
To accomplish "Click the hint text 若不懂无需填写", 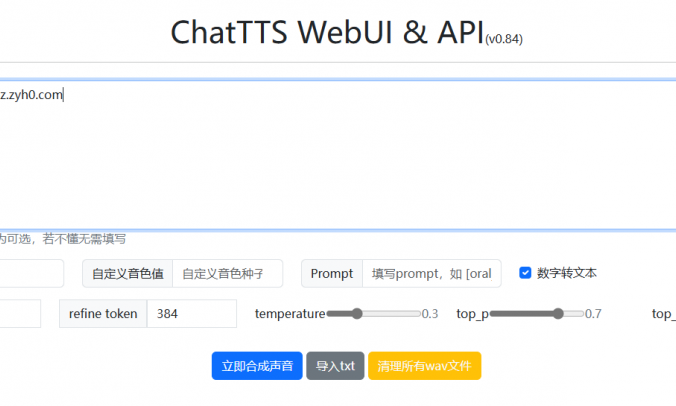I will [x=84, y=239].
